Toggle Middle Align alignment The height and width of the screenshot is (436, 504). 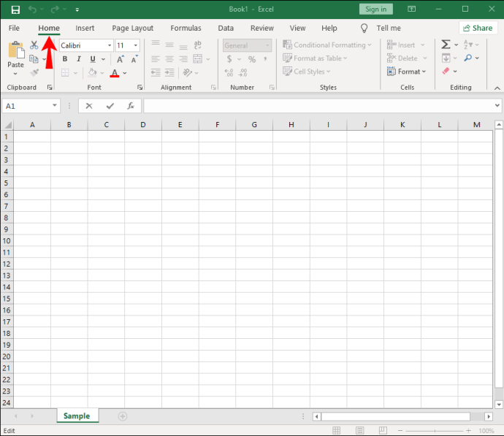point(169,45)
